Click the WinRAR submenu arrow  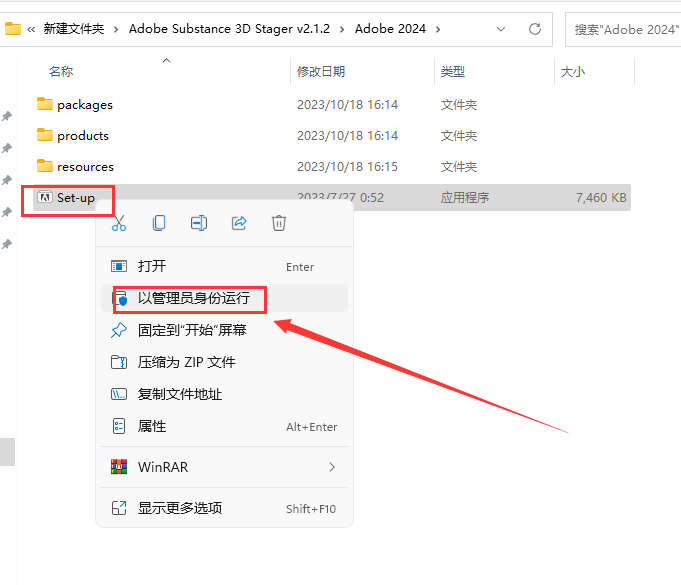pyautogui.click(x=332, y=467)
